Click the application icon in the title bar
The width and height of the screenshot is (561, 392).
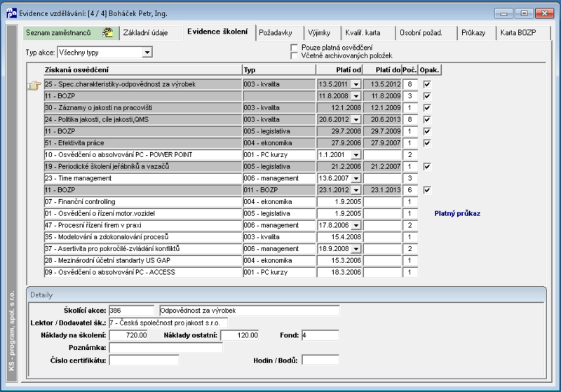11,13
